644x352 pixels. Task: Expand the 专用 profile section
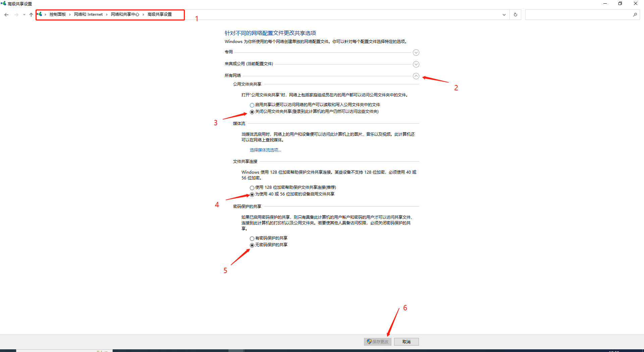416,52
